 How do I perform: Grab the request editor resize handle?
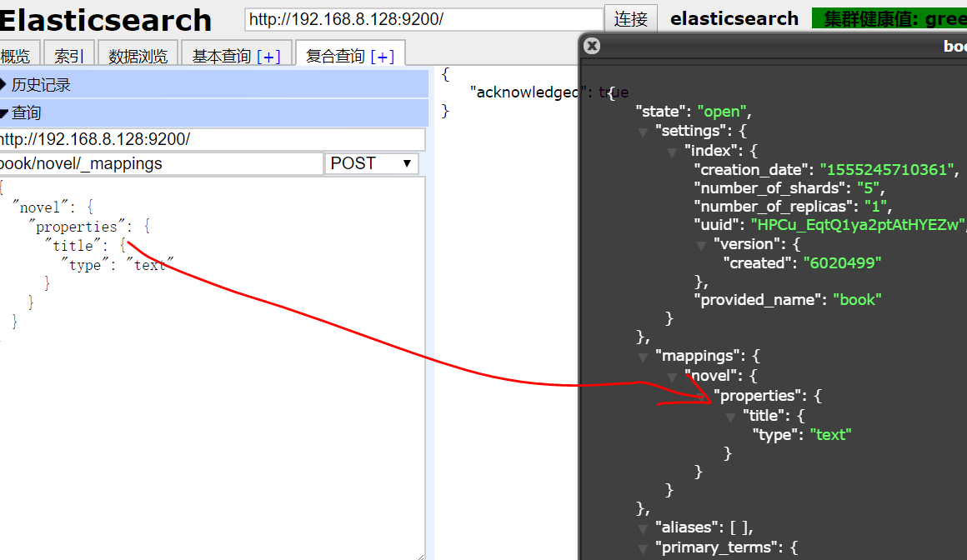point(421,557)
